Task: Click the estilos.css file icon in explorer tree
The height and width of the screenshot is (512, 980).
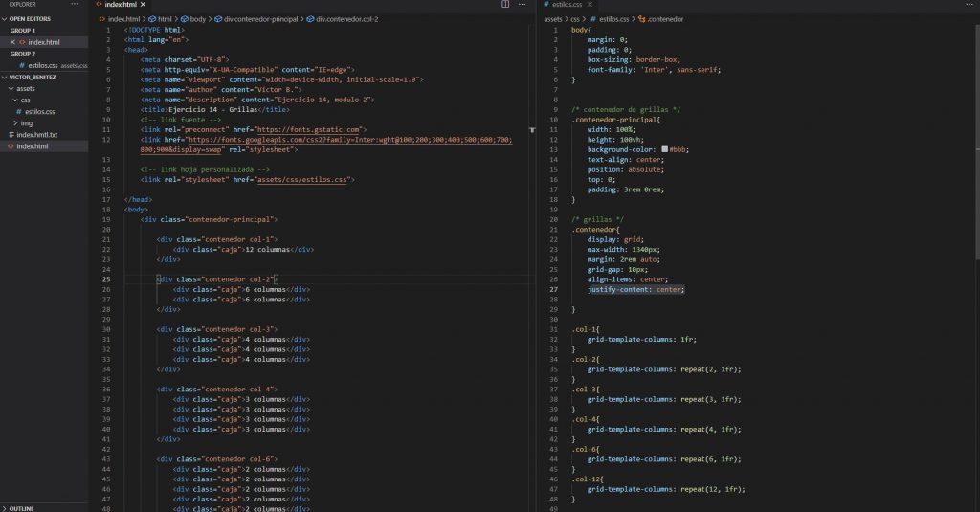Action: (19, 111)
